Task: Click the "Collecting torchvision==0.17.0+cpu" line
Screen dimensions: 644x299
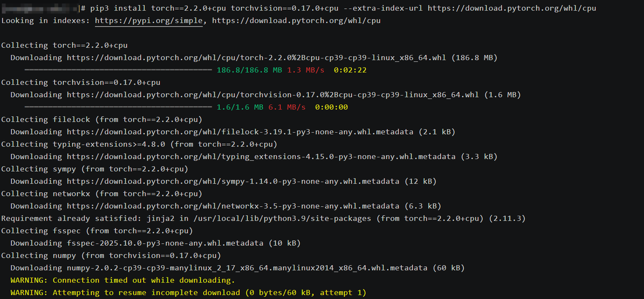Action: pyautogui.click(x=81, y=82)
